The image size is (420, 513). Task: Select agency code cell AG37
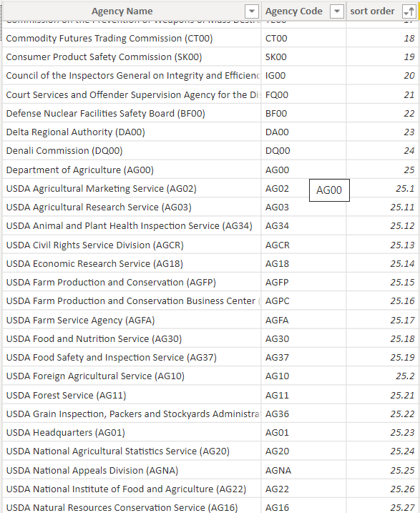tap(303, 358)
